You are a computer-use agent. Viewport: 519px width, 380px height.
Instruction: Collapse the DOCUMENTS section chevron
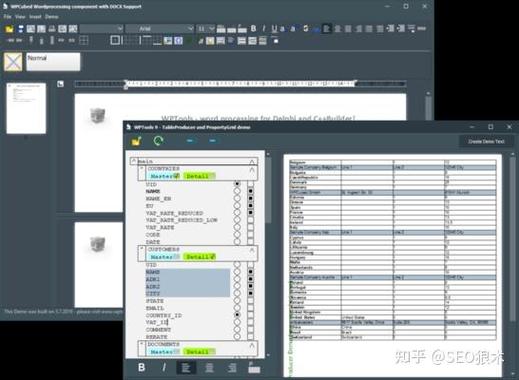click(252, 345)
